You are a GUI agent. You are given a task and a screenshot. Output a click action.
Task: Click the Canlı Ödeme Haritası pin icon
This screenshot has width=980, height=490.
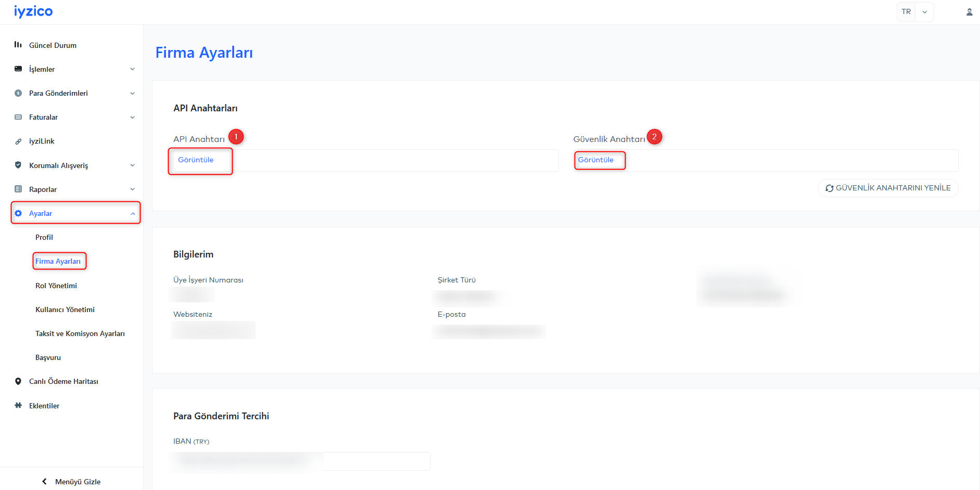coord(18,381)
